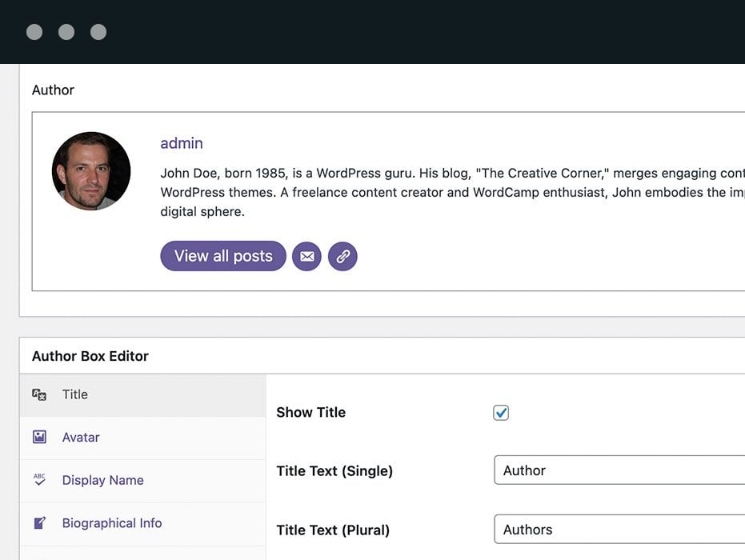Open the admin author profile link
This screenshot has width=745, height=560.
click(181, 143)
